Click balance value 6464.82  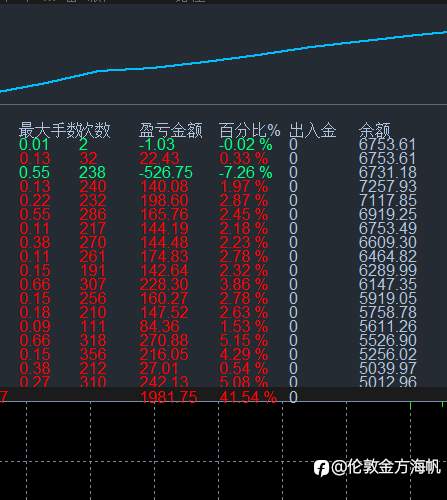(x=388, y=257)
